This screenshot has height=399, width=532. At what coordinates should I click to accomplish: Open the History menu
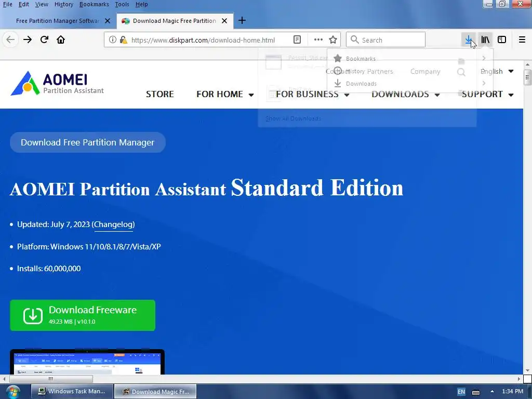64,4
